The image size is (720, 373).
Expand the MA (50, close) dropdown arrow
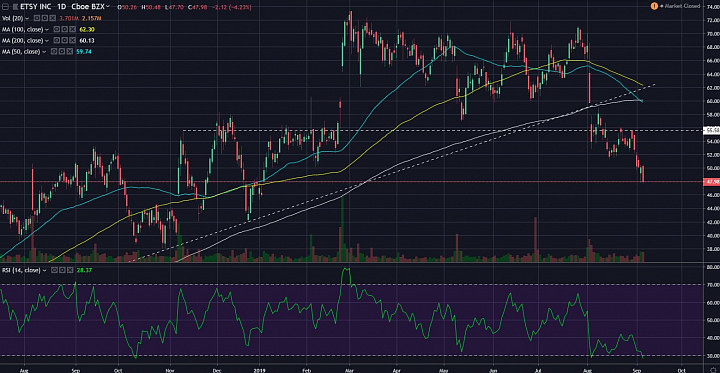[44, 52]
